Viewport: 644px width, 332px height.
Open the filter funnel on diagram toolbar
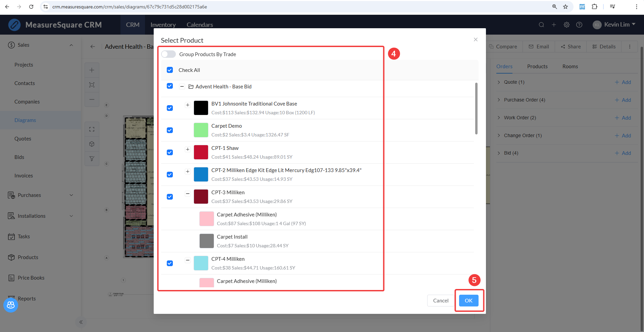pyautogui.click(x=92, y=159)
